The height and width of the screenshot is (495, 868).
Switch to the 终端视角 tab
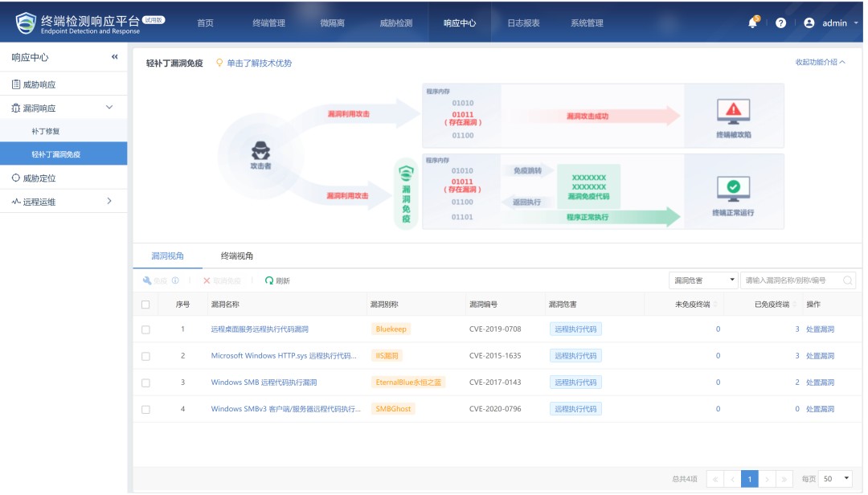pos(237,256)
